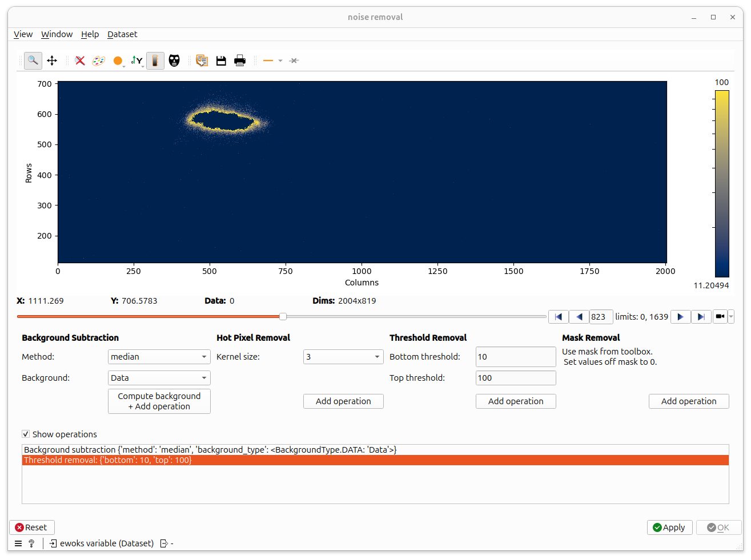This screenshot has width=751, height=560.
Task: Open the Kernel size dropdown
Action: [343, 357]
